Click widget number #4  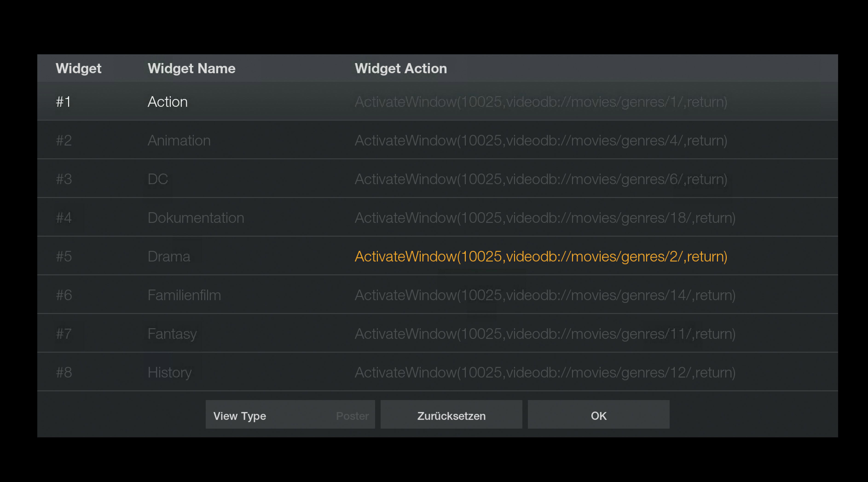coord(64,218)
